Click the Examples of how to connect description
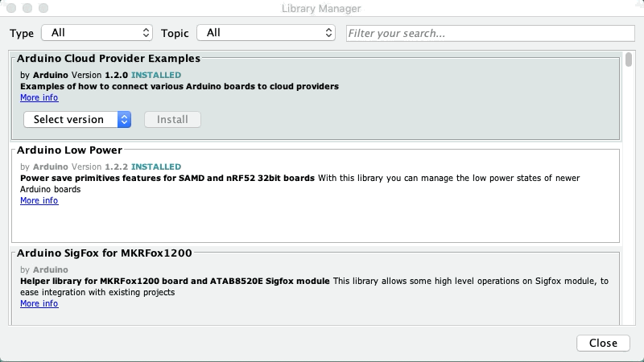Screen dimensions: 644x362 [180, 87]
